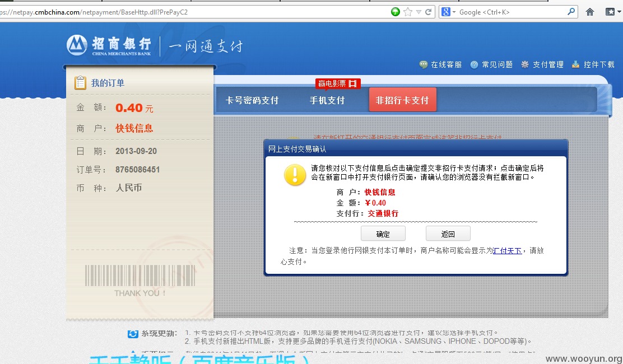Click the yellow warning exclamation icon
Image resolution: width=623 pixels, height=364 pixels.
295,175
